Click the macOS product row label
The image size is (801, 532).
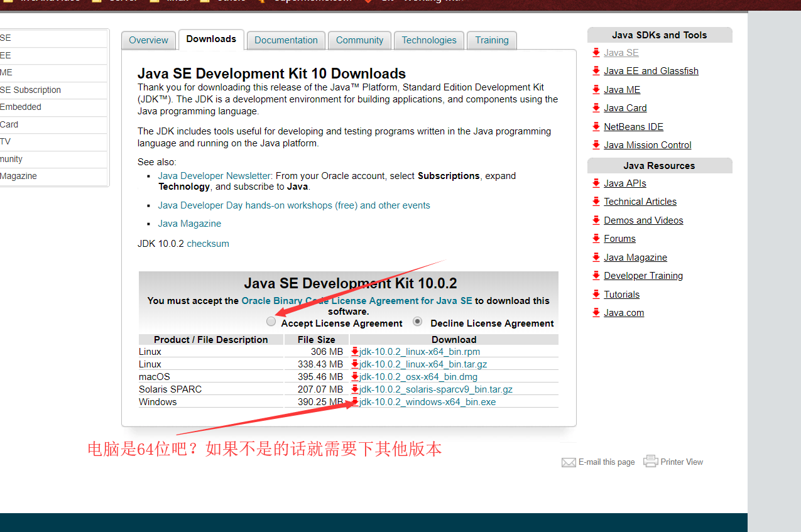point(155,377)
